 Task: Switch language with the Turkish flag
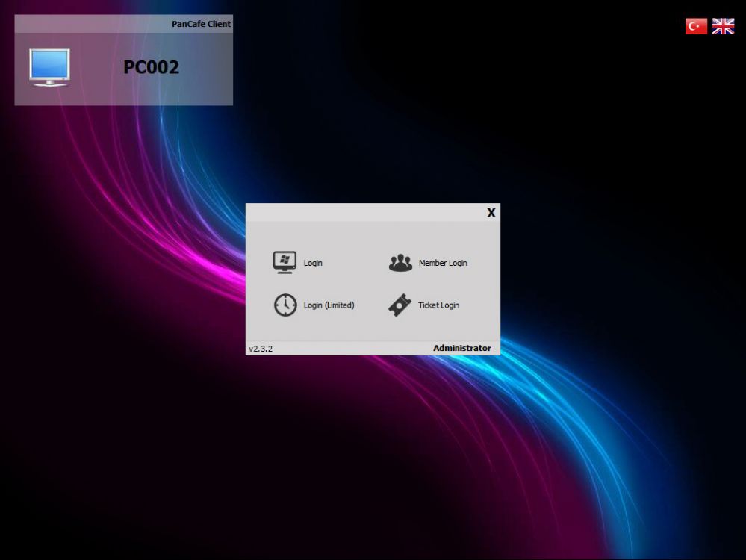(696, 26)
